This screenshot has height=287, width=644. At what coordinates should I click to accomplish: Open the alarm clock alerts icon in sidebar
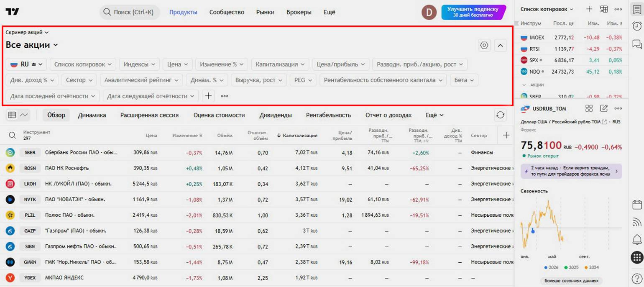coord(636,26)
